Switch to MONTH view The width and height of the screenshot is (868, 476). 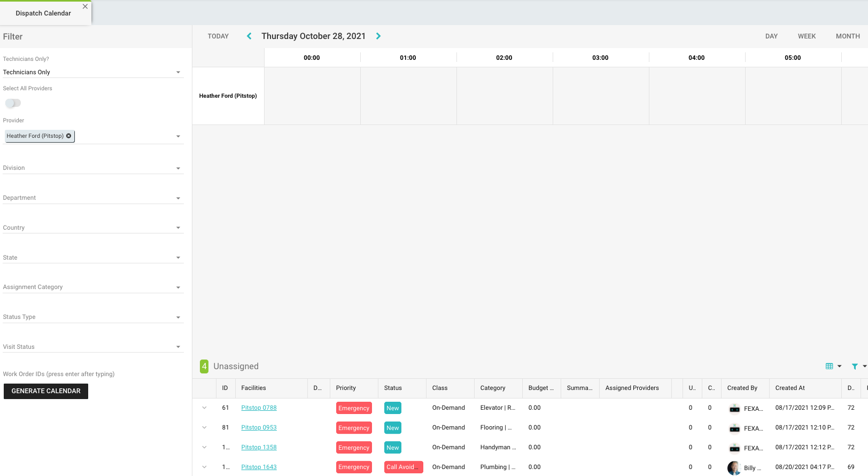(848, 36)
